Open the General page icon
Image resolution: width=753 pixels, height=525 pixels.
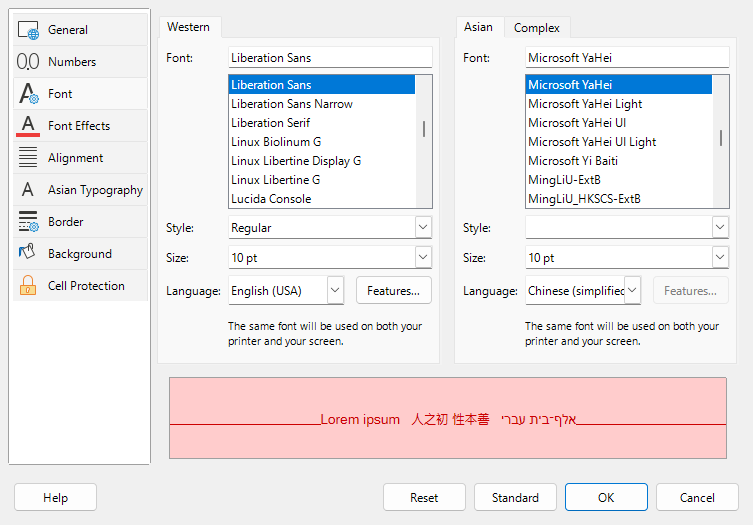tap(28, 30)
